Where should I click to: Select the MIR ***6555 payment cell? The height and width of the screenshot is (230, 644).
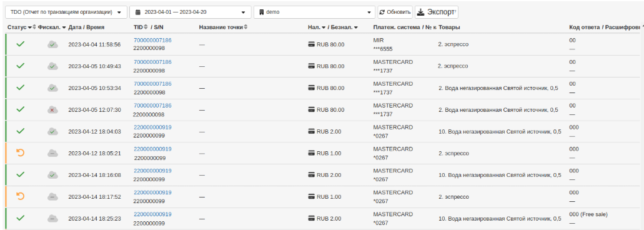tap(383, 44)
